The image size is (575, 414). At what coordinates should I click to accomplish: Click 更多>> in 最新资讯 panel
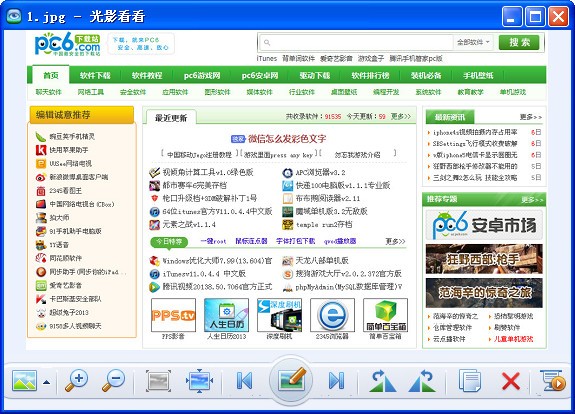point(531,117)
